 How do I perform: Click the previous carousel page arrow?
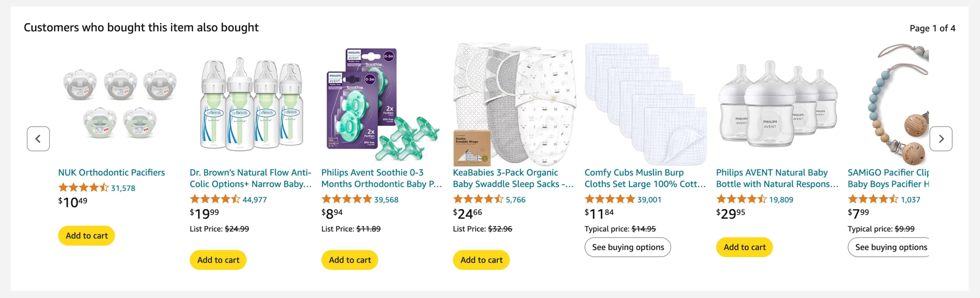[x=38, y=139]
